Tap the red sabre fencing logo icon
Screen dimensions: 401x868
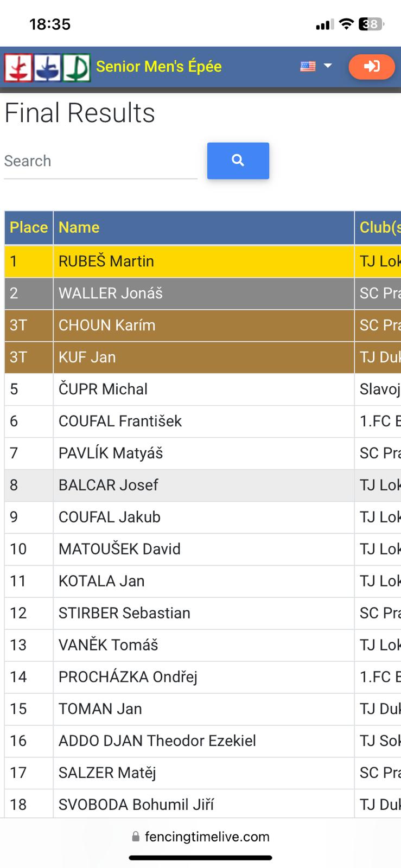[x=18, y=67]
